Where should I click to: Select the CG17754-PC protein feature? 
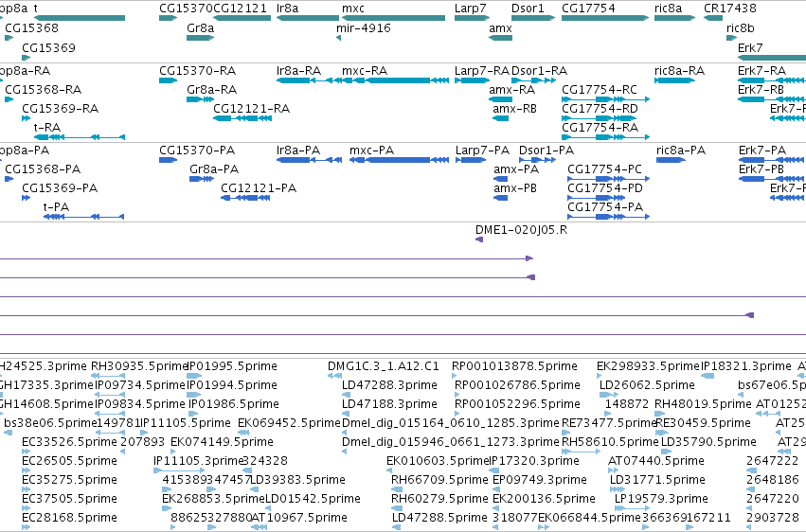pyautogui.click(x=609, y=179)
